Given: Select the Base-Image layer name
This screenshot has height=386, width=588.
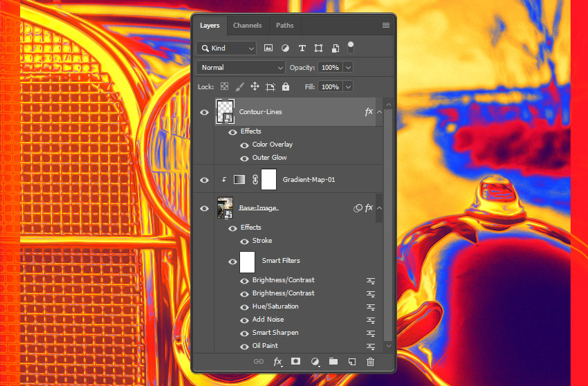Looking at the screenshot, I should [x=258, y=208].
